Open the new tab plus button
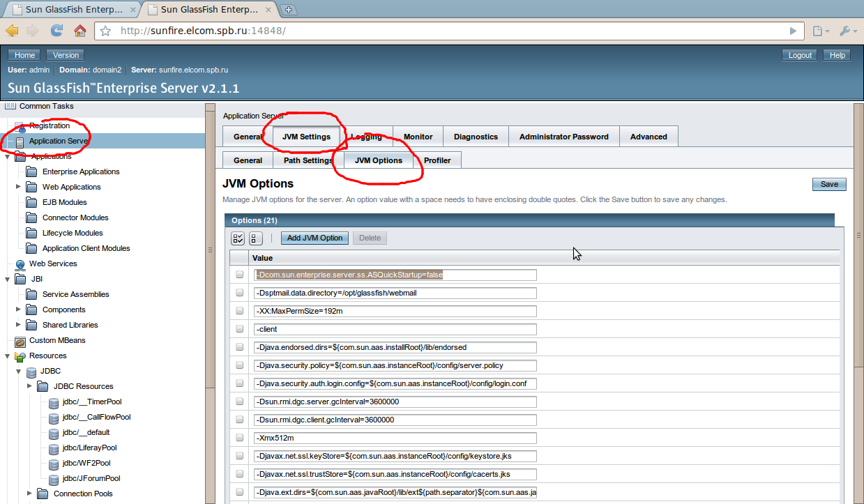The image size is (864, 504). 289,9
